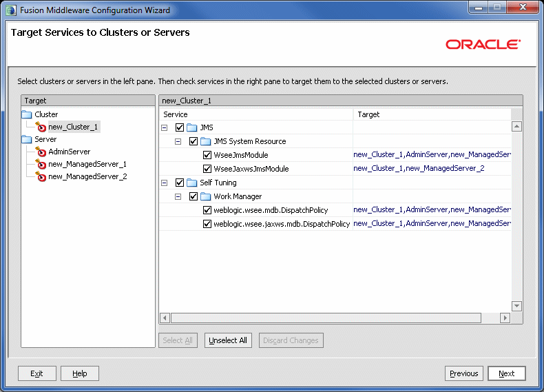Screen dimensions: 544x392
Task: Toggle the WseeJmsModule checkbox
Action: [x=207, y=155]
